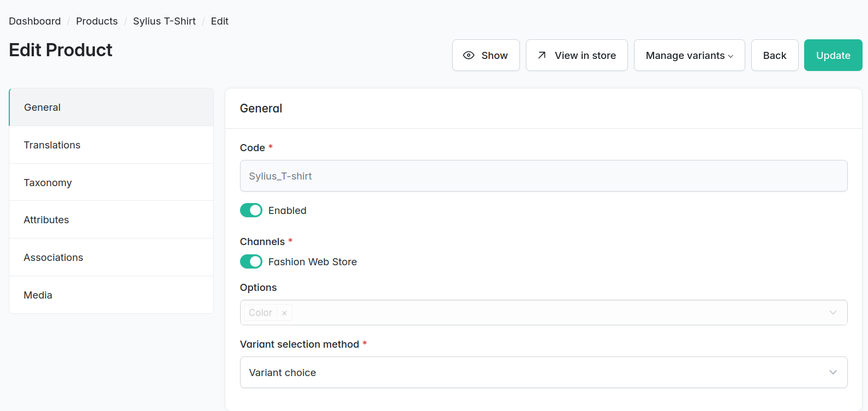Toggle the Enabled switch
Image resolution: width=868 pixels, height=411 pixels.
click(x=251, y=210)
